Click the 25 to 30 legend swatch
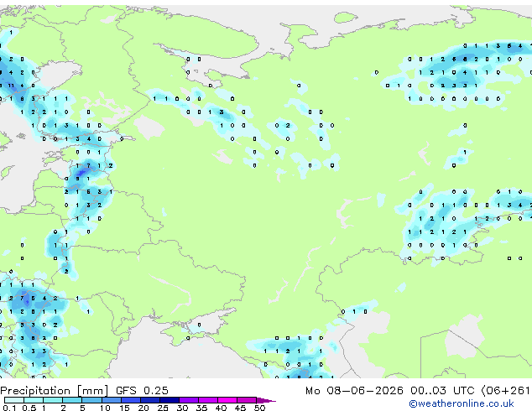The height and width of the screenshot is (411, 532). pyautogui.click(x=169, y=400)
